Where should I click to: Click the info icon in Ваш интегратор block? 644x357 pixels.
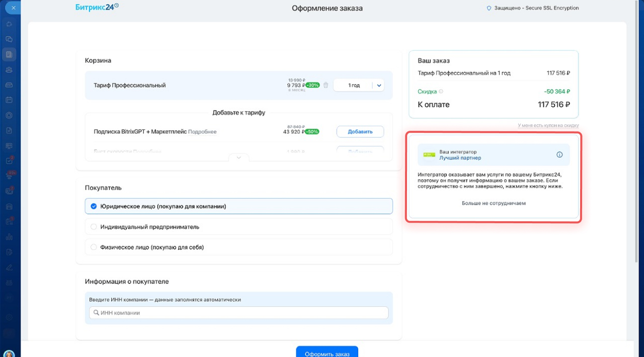click(x=559, y=155)
